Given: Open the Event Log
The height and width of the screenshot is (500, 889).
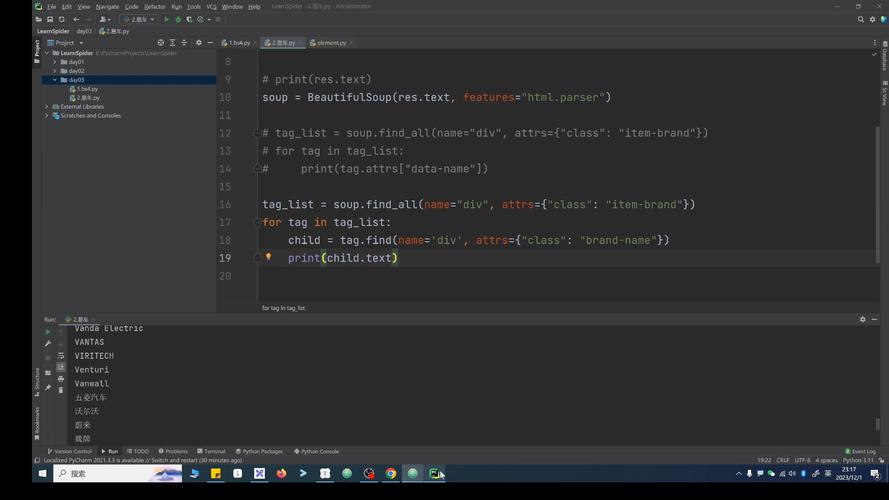Looking at the screenshot, I should click(861, 451).
